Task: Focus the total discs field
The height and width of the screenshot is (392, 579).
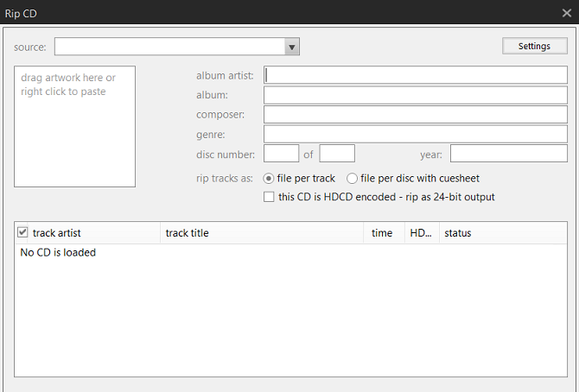Action: click(x=337, y=155)
